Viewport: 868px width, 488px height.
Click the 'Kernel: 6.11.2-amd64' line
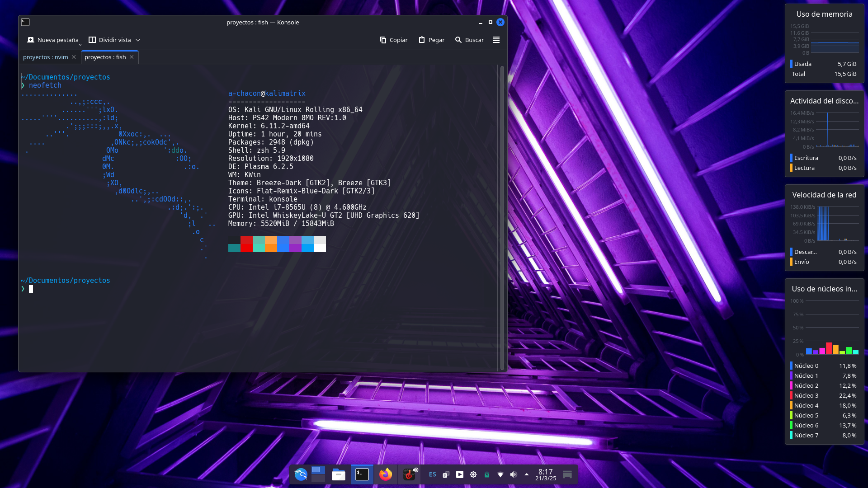click(x=269, y=126)
